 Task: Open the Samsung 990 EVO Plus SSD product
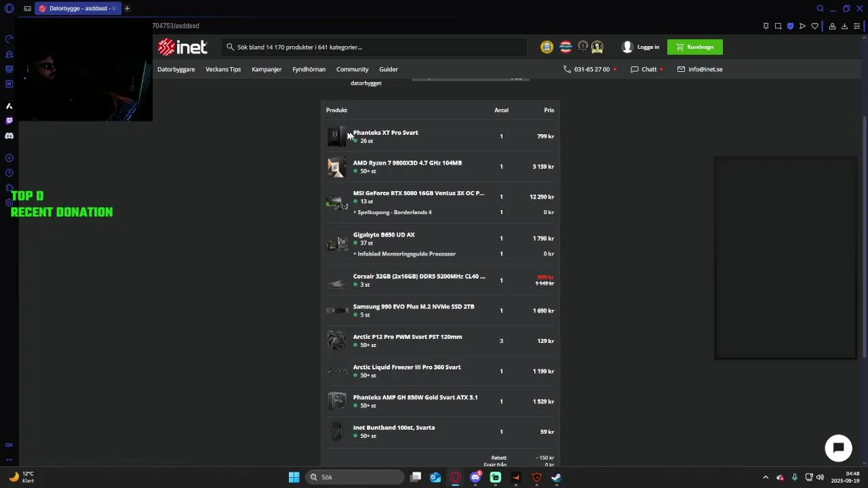point(414,306)
